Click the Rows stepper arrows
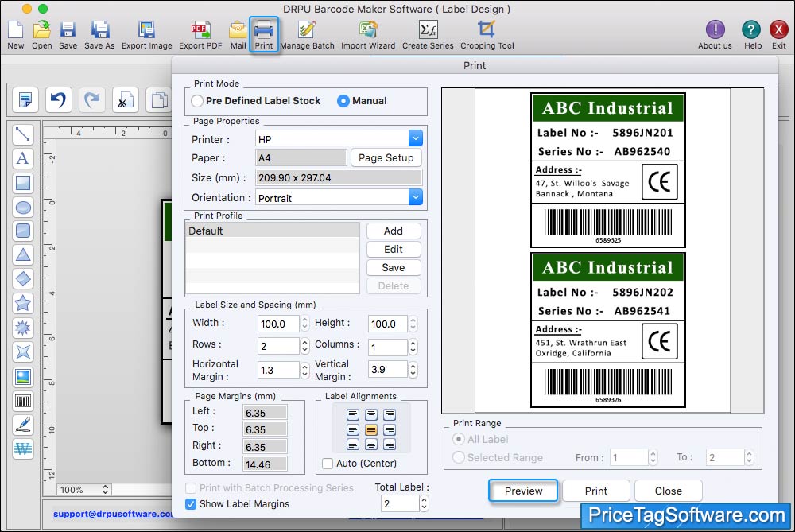This screenshot has width=795, height=532. tap(304, 346)
